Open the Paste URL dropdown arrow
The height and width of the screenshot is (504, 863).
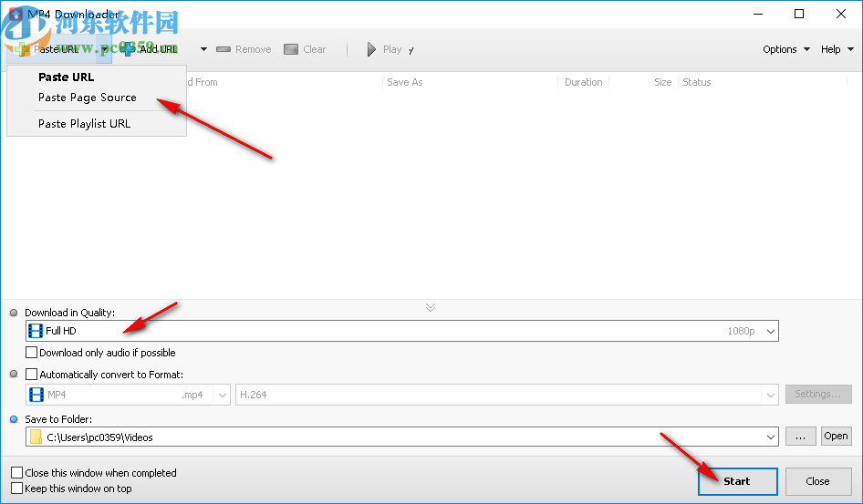(105, 49)
